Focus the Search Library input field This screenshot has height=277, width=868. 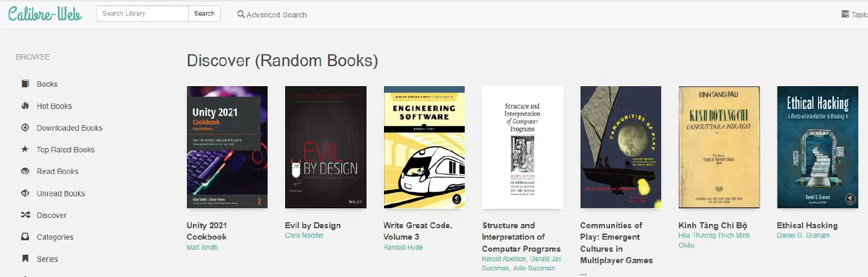coord(142,13)
